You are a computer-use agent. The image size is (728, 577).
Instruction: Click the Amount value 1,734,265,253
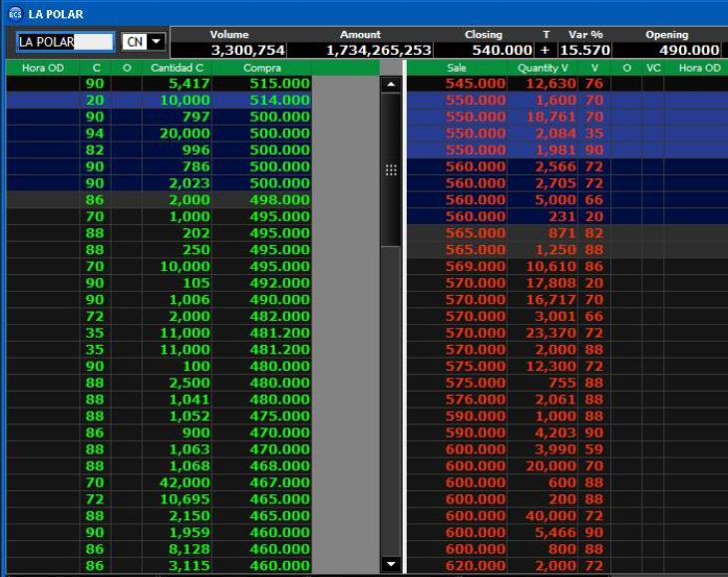click(378, 50)
